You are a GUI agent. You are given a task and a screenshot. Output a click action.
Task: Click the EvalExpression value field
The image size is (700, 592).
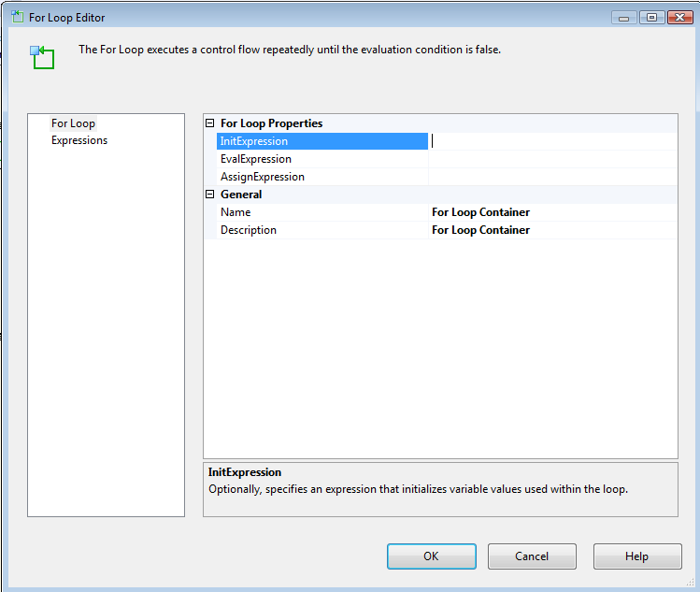[x=551, y=159]
